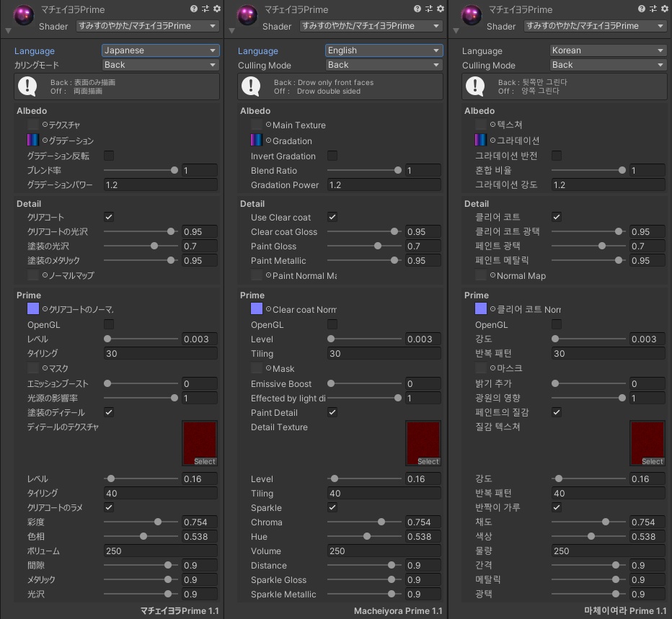Click Clear coat Normal blue texture swatch

coord(256,308)
